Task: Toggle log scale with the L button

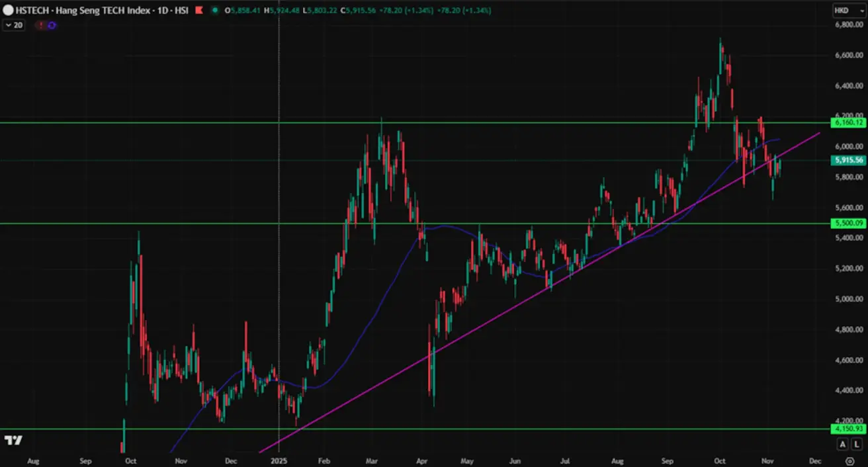Action: tap(857, 444)
